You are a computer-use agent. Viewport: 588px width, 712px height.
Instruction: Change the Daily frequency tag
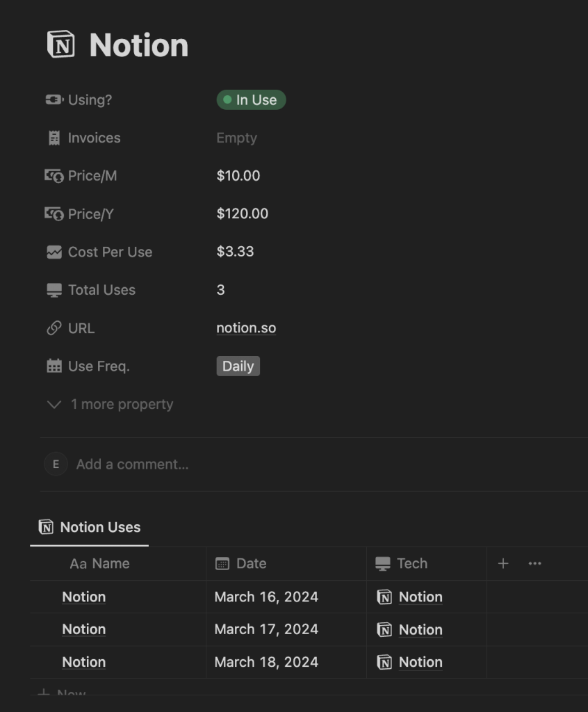pyautogui.click(x=238, y=366)
